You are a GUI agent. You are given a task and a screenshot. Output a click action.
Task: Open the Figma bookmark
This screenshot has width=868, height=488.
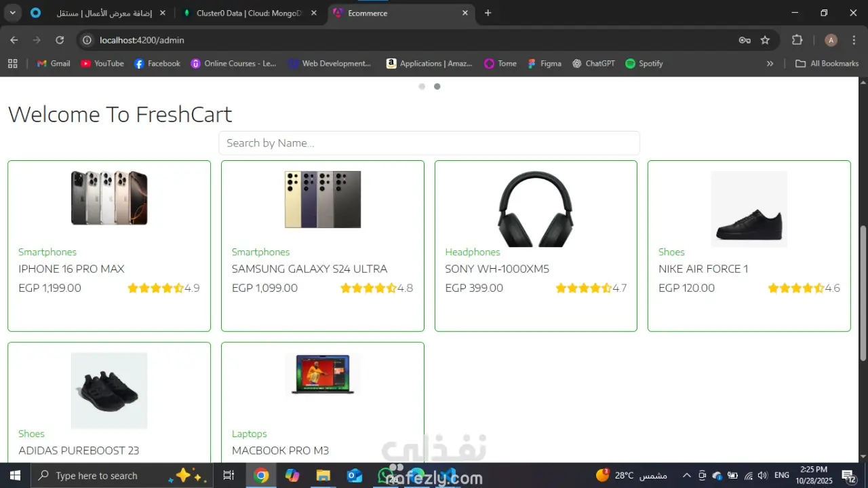tap(545, 63)
